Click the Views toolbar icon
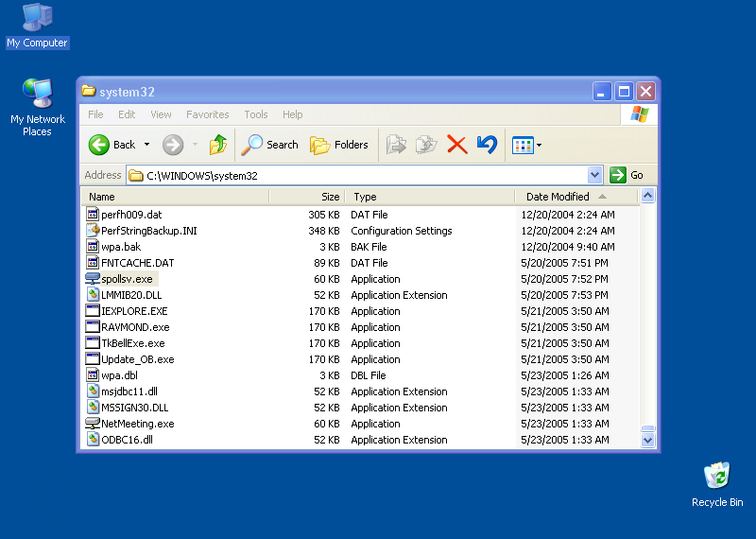Viewport: 756px width, 539px height. [523, 145]
